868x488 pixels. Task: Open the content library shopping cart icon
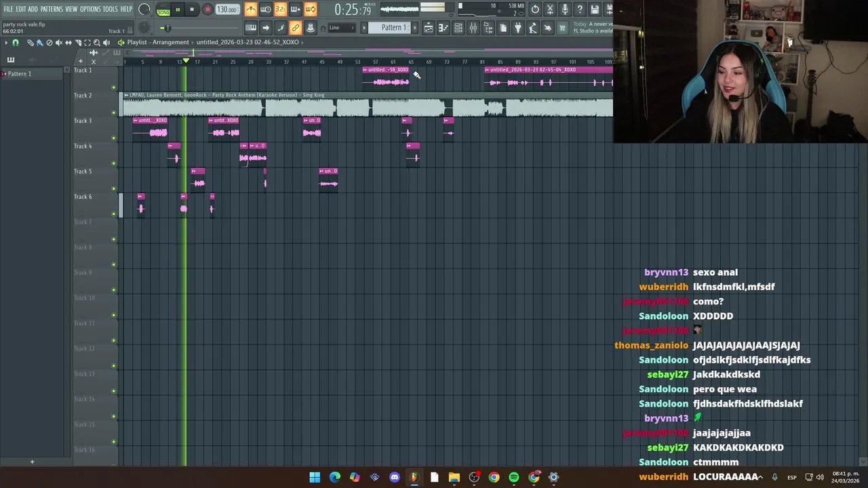pos(562,28)
